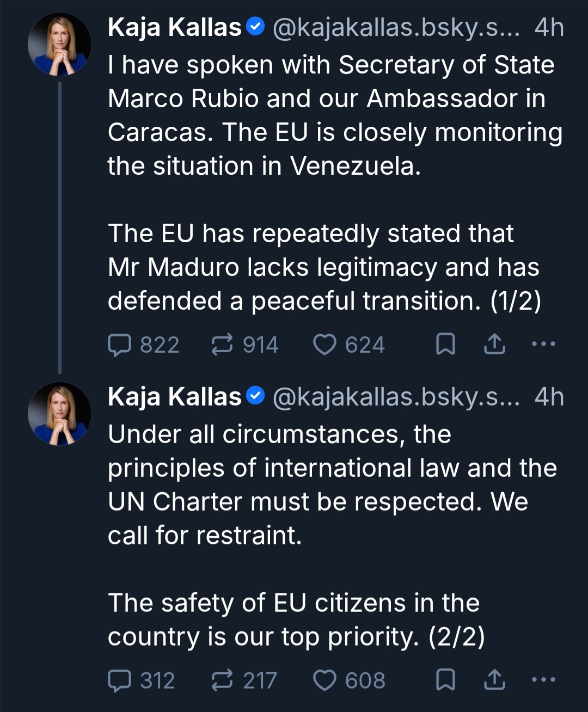Open second post text about UN Charter
The width and height of the screenshot is (588, 712).
click(x=327, y=484)
